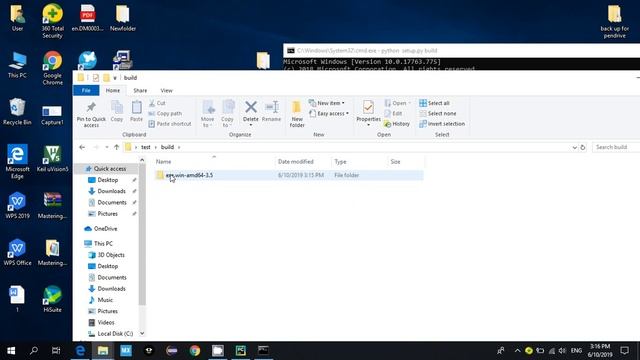Image resolution: width=640 pixels, height=360 pixels.
Task: Click the Open ribbon button
Action: click(x=397, y=103)
